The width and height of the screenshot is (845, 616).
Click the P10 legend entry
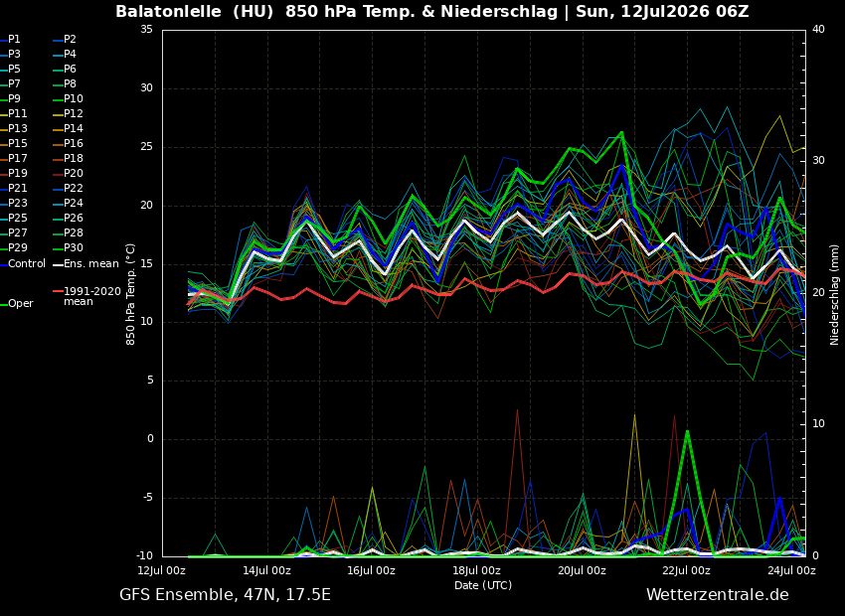[68, 98]
